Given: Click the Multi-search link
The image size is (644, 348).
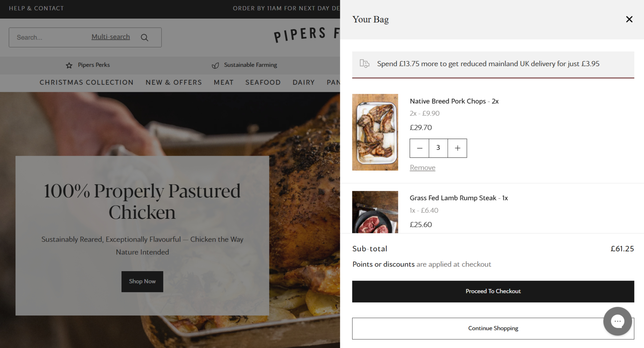Looking at the screenshot, I should 110,37.
